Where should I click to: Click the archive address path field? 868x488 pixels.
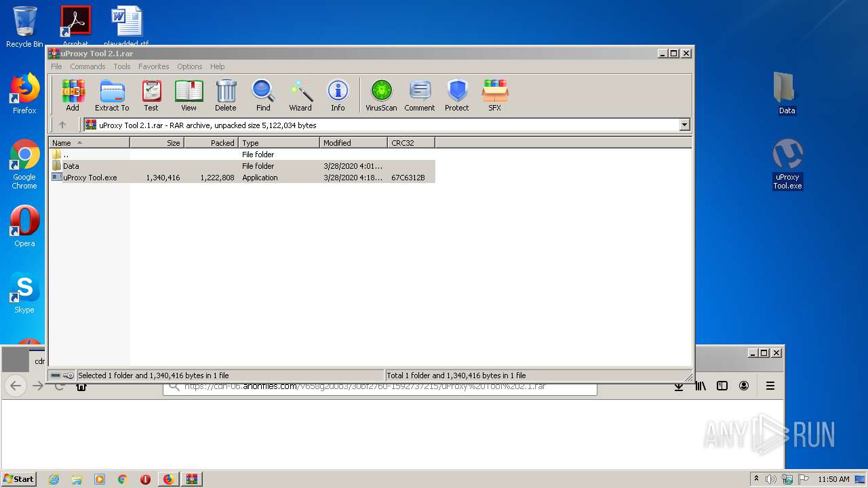click(x=386, y=125)
